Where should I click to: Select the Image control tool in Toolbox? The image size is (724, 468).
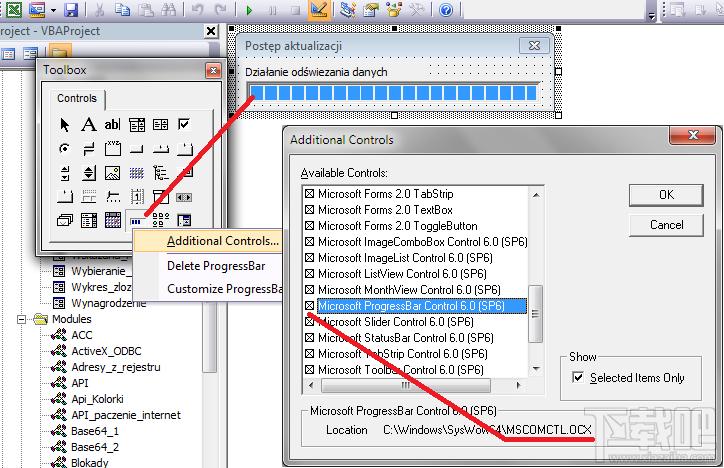pyautogui.click(x=112, y=173)
